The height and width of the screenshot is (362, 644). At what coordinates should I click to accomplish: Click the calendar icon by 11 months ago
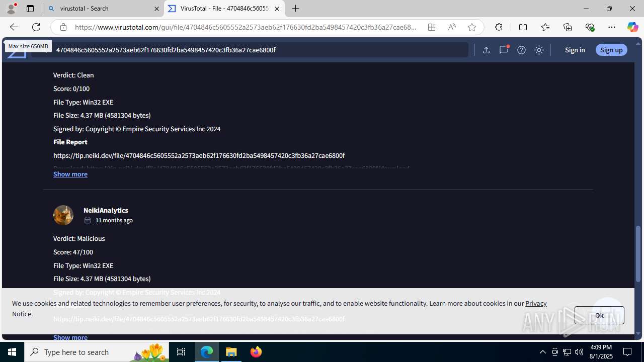88,220
